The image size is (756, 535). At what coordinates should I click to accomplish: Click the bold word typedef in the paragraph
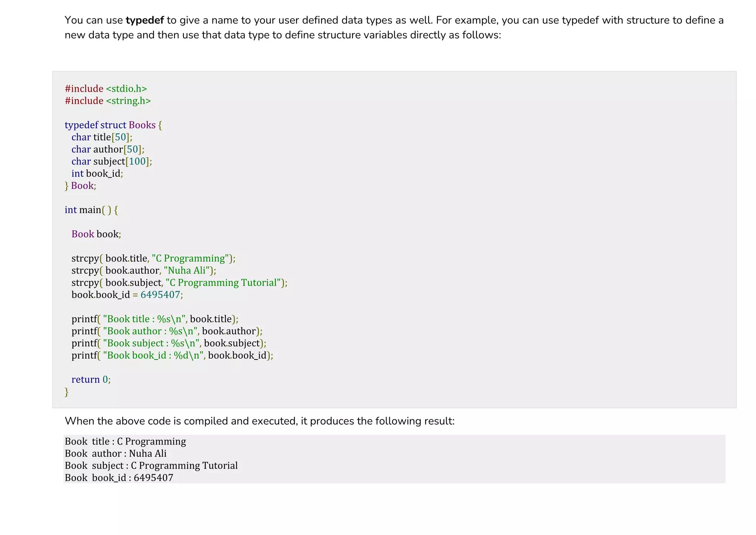(x=145, y=20)
